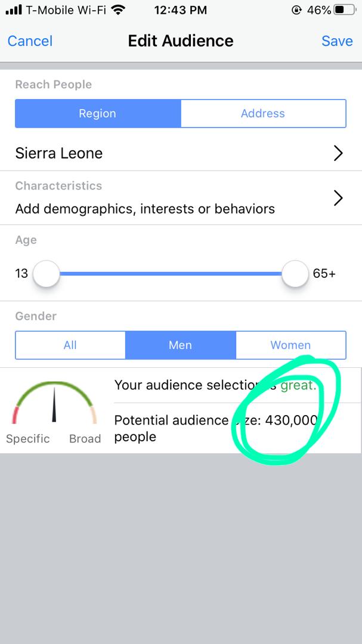This screenshot has height=644, width=362.
Task: Save the audience settings
Action: pyautogui.click(x=337, y=41)
